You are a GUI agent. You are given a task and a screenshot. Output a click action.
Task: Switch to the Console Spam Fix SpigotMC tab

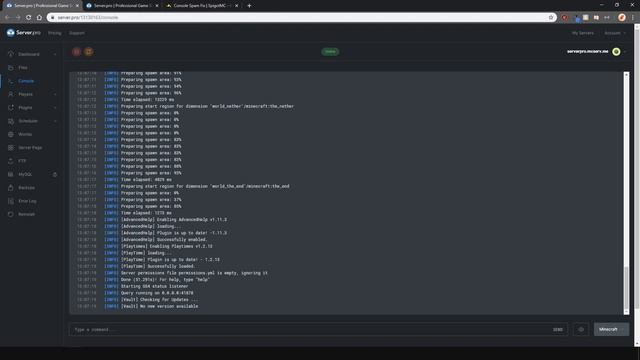[202, 6]
